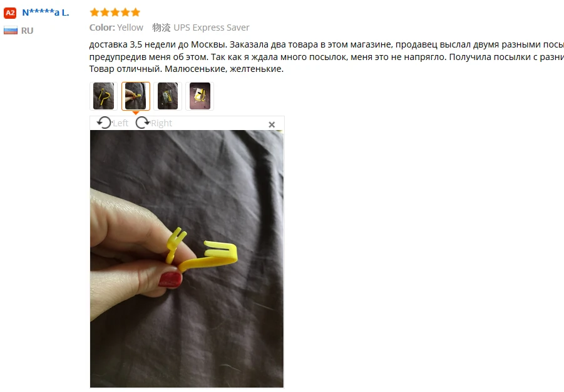Open reviewer profile N*****a L.
Image resolution: width=564 pixels, height=392 pixels.
[x=45, y=13]
